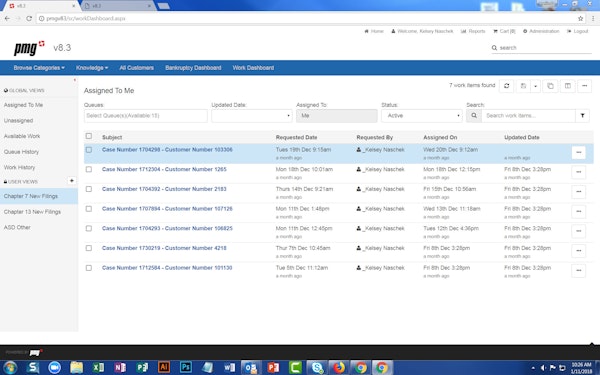Open the Updated Date dropdown
This screenshot has height=375, width=600.
click(252, 116)
